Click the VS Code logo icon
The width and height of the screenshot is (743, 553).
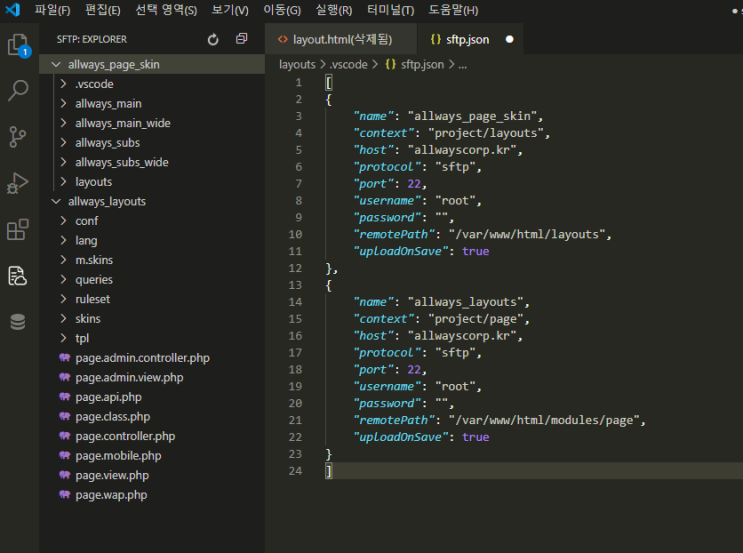click(x=13, y=9)
